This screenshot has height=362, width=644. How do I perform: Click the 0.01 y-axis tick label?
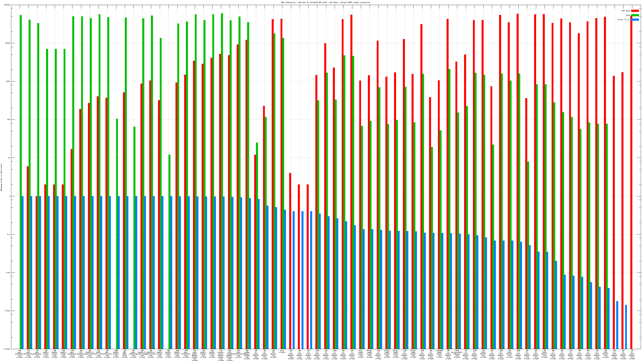[x=8, y=273]
